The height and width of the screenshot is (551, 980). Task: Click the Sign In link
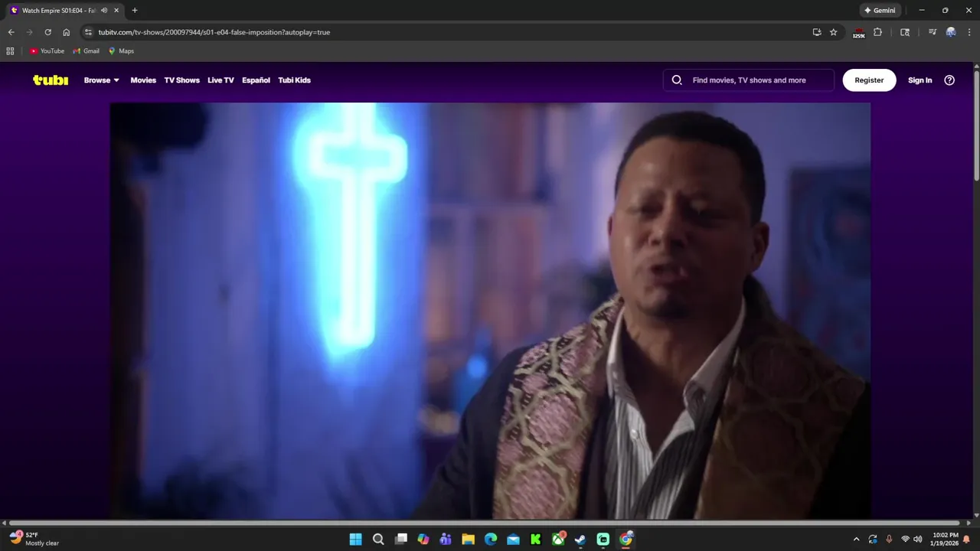(920, 80)
